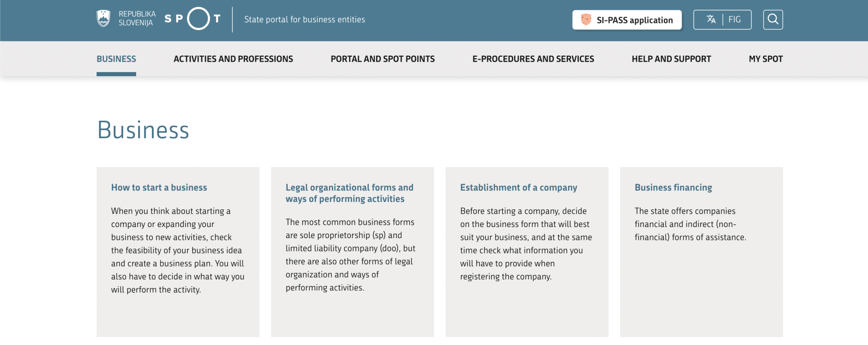868x345 pixels.
Task: Go to Help and Support
Action: (671, 59)
